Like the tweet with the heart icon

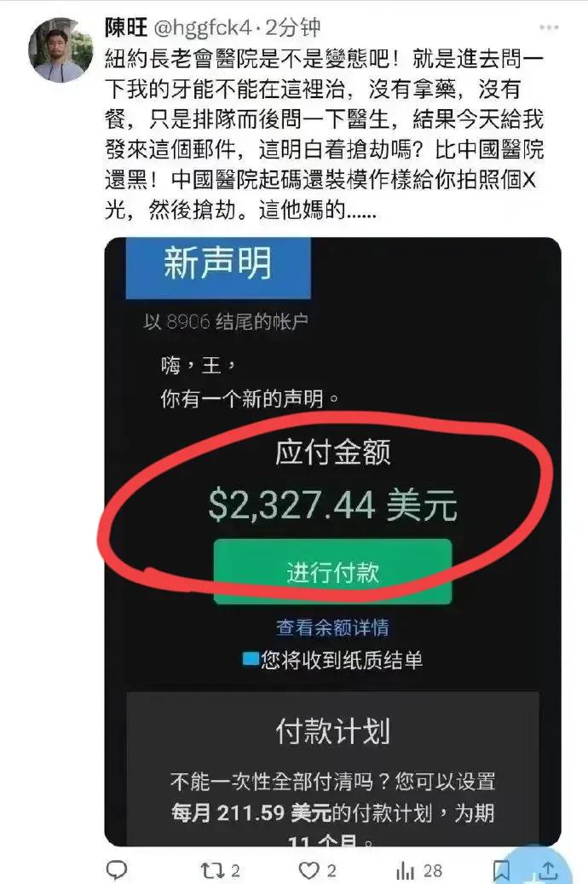[316, 870]
